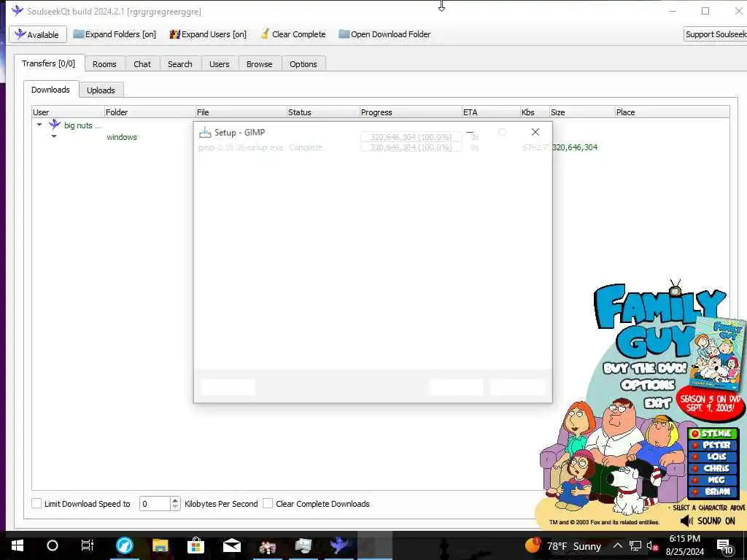Click the speed limit spinner arrows

click(175, 503)
